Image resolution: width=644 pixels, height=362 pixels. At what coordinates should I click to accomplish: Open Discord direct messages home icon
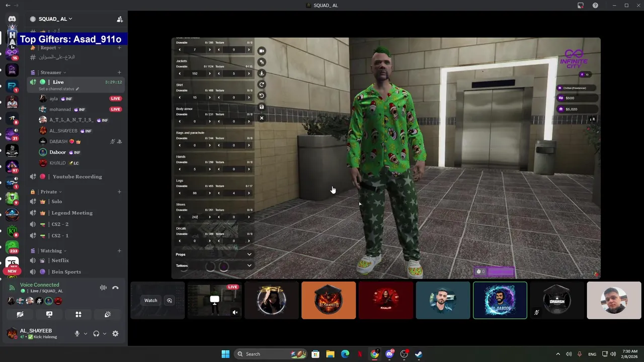point(12,19)
